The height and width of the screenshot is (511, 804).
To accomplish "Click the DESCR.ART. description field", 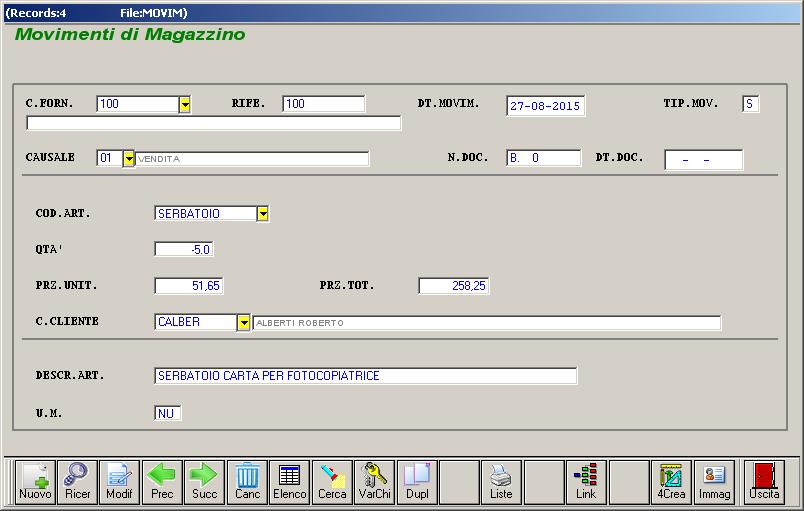I will click(366, 376).
